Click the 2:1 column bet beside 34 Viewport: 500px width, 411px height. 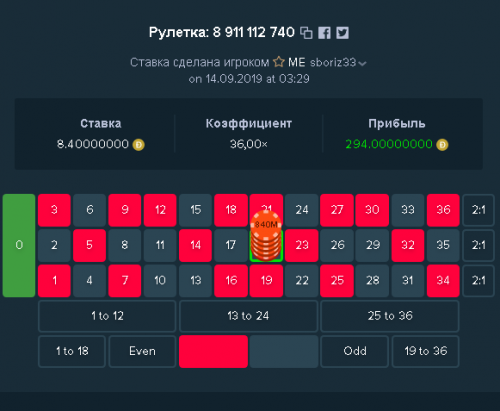tap(478, 281)
